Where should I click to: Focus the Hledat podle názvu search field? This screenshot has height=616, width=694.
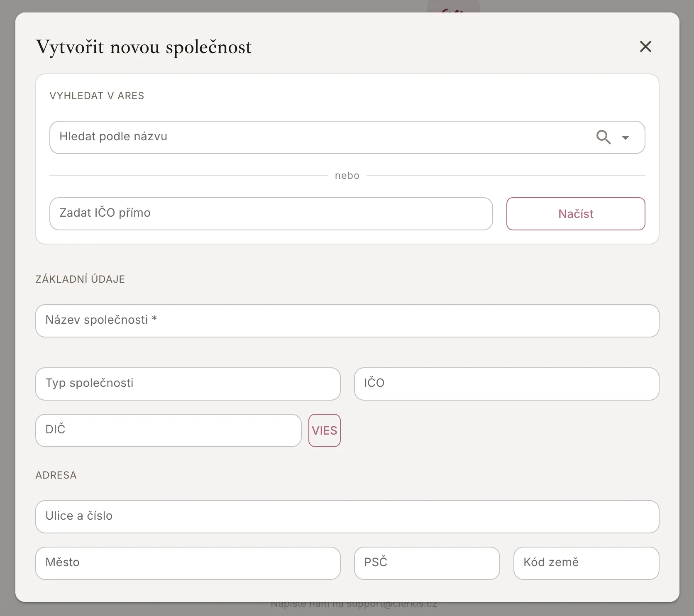(347, 137)
